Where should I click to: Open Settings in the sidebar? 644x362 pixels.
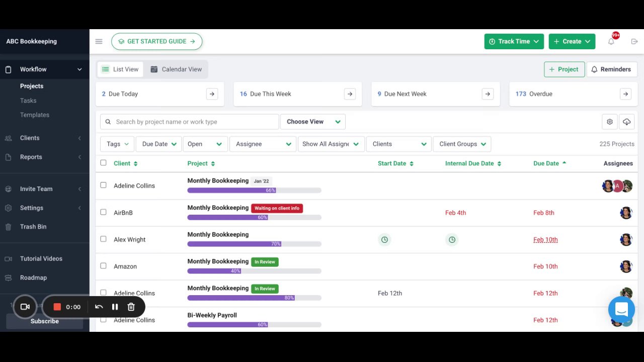[44, 208]
